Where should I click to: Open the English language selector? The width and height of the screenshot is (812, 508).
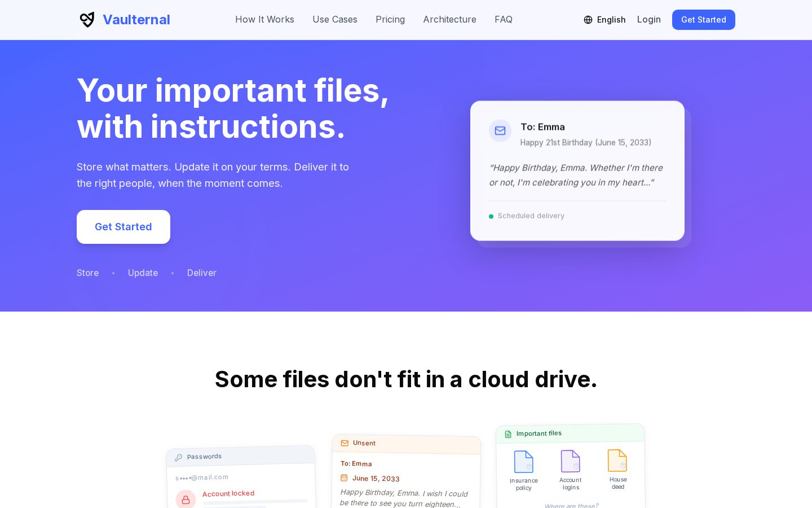[x=604, y=20]
